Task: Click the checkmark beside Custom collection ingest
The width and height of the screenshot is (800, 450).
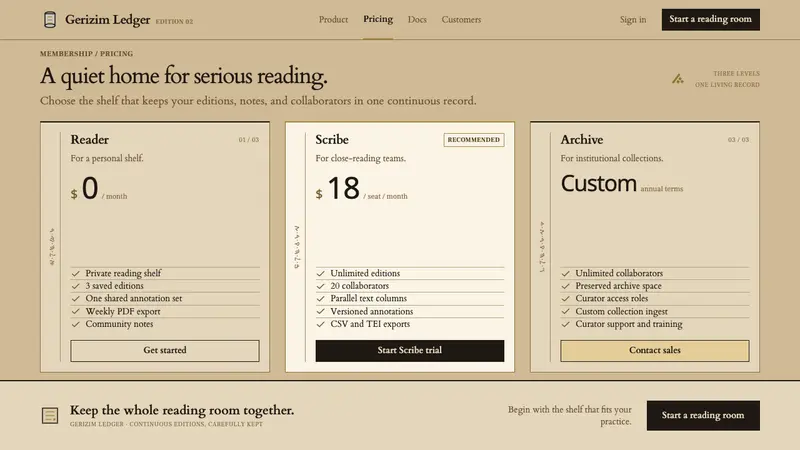Action: pyautogui.click(x=565, y=311)
